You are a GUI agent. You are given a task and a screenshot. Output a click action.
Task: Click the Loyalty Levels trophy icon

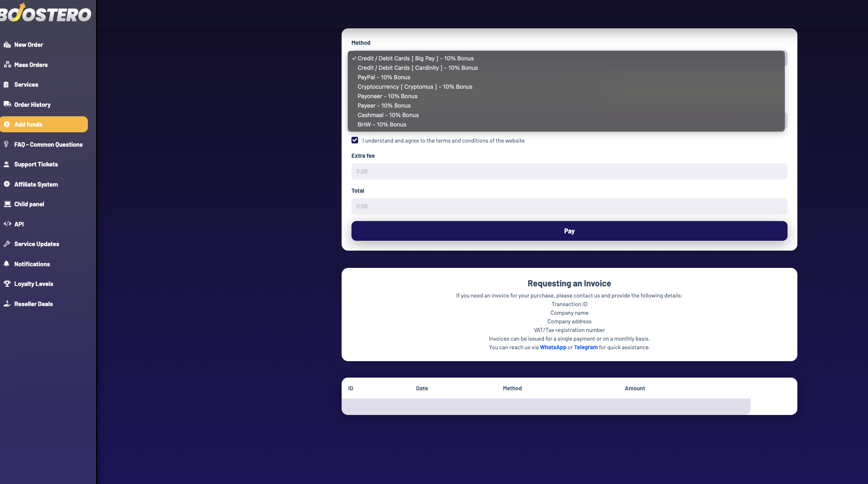point(7,283)
